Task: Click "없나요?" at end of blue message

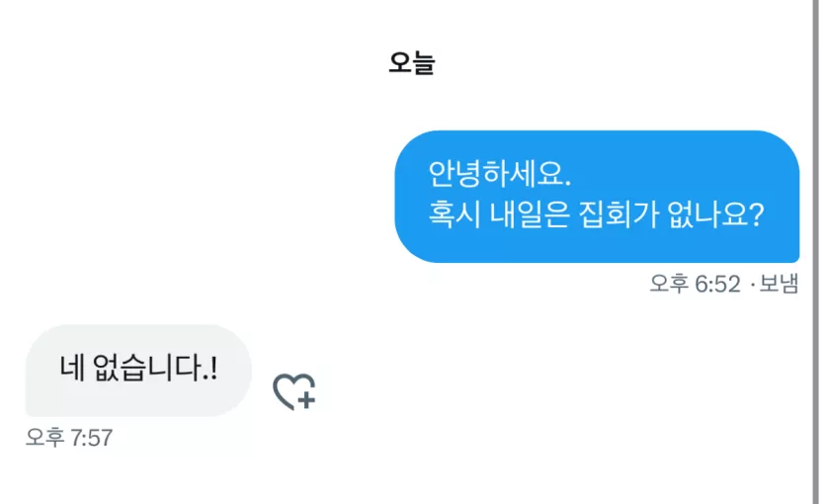Action: point(716,214)
